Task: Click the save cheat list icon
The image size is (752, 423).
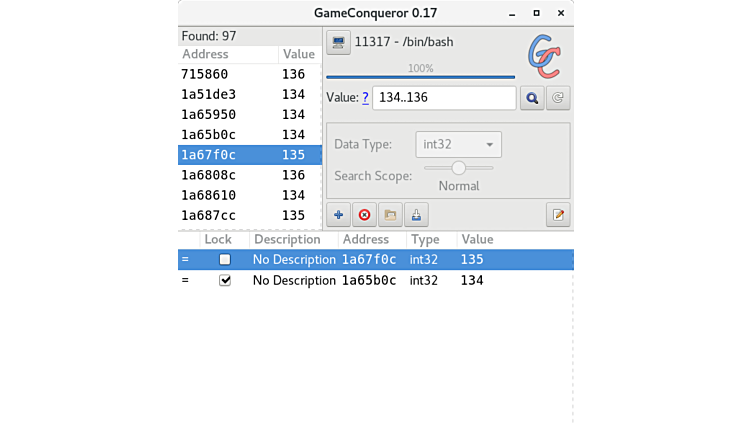Action: point(416,214)
